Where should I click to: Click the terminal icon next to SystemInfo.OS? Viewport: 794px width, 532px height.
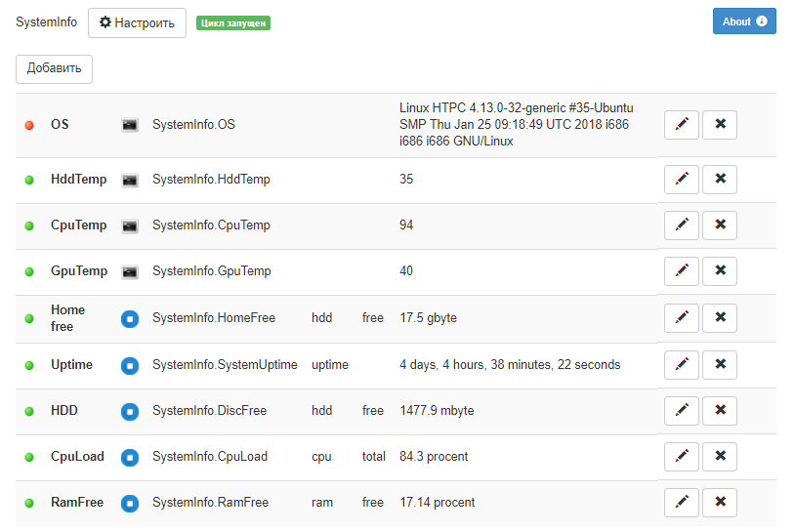[x=130, y=125]
